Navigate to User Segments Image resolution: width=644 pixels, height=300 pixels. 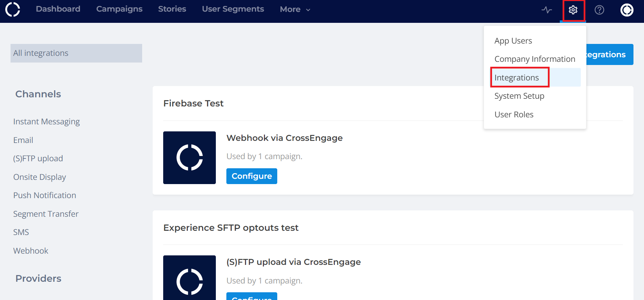coord(233,9)
